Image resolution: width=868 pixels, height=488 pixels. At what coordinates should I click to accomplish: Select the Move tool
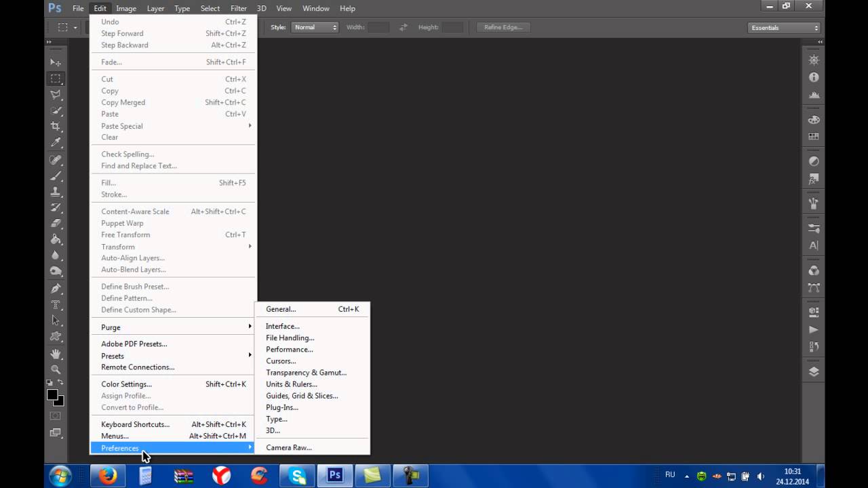[56, 62]
